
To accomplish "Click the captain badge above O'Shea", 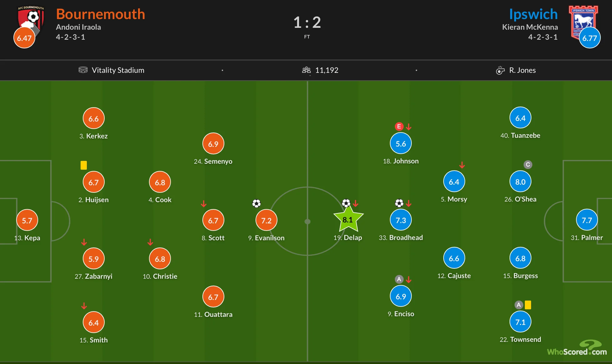I will pyautogui.click(x=528, y=165).
